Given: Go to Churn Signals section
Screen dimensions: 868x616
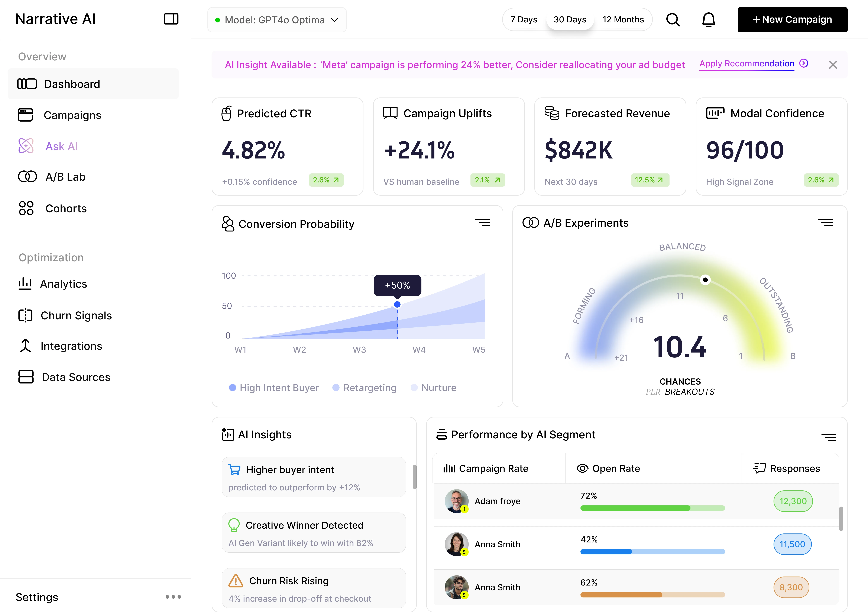Looking at the screenshot, I should click(x=75, y=316).
